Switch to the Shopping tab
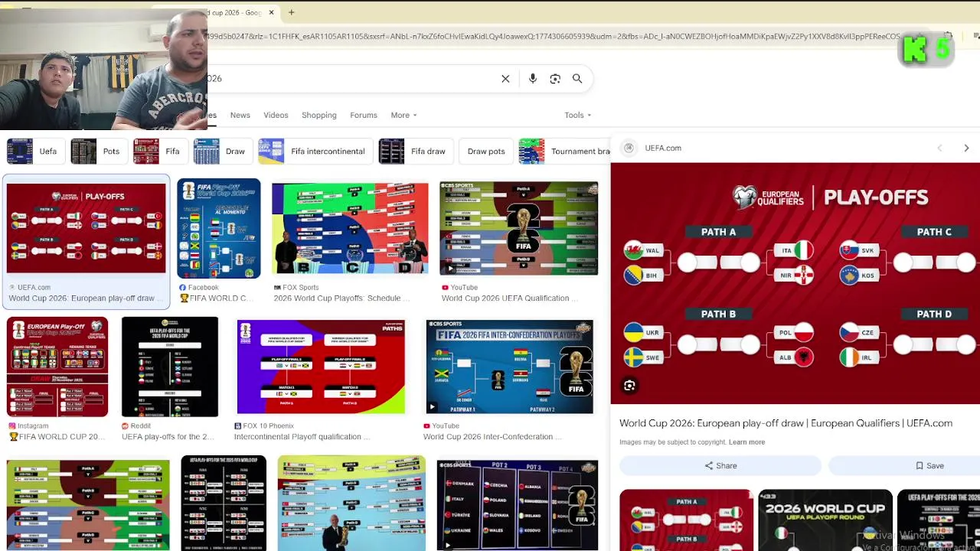980x551 pixels. click(x=318, y=115)
